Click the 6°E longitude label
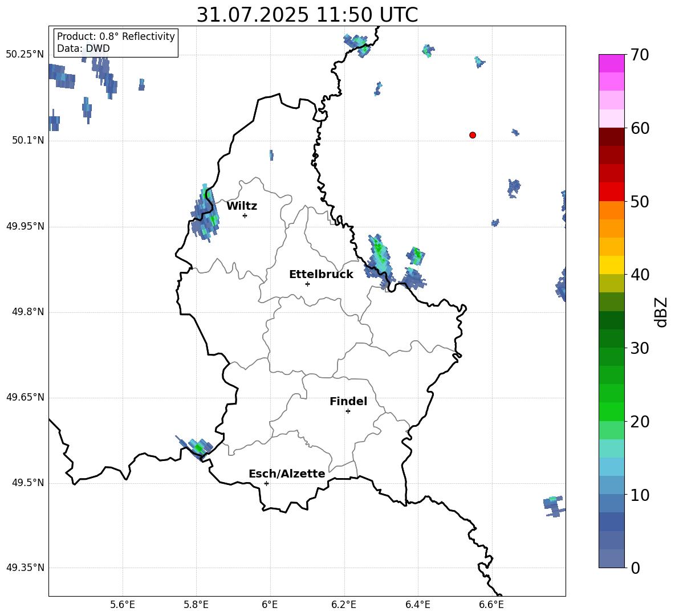The width and height of the screenshot is (675, 616). pos(270,605)
